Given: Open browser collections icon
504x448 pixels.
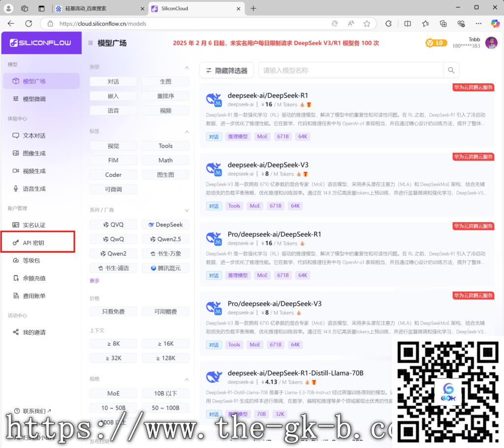Looking at the screenshot, I should click(443, 24).
